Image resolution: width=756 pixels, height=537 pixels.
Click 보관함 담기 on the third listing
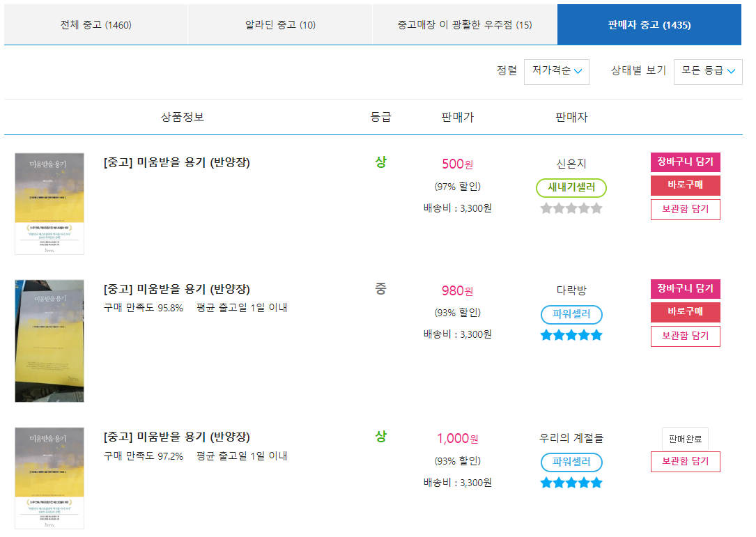click(685, 461)
